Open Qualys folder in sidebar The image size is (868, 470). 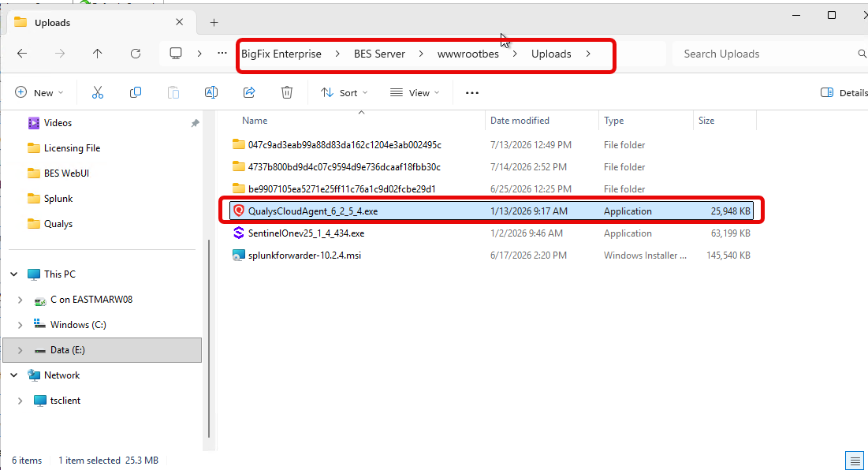coord(58,224)
